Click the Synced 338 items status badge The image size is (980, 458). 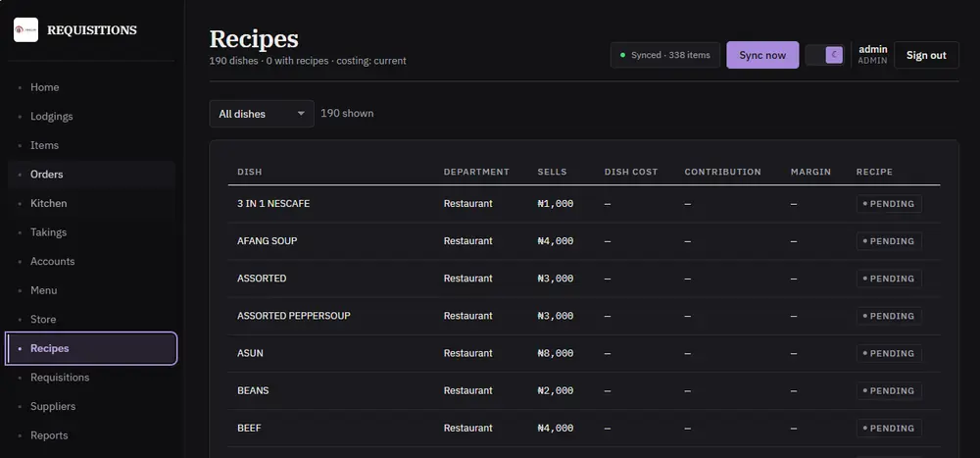(665, 55)
